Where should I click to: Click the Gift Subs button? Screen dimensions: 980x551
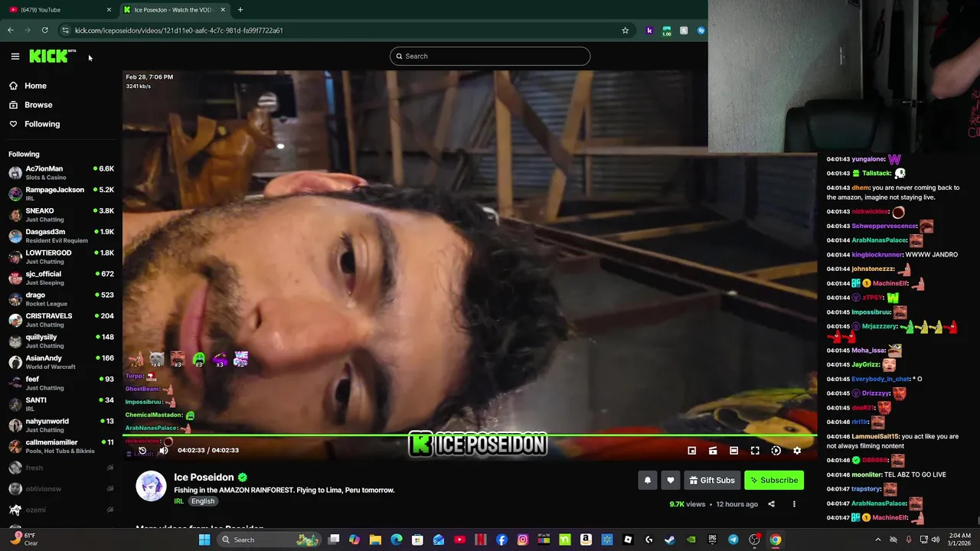point(712,480)
